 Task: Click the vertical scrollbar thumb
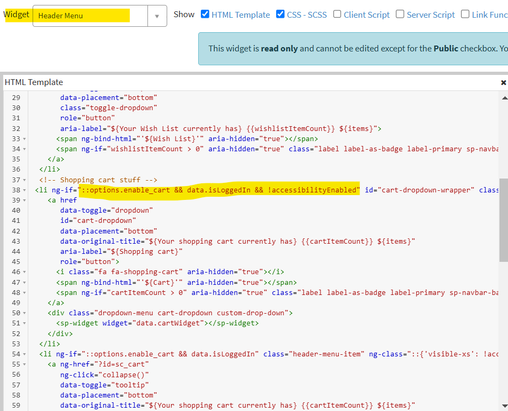[504, 220]
